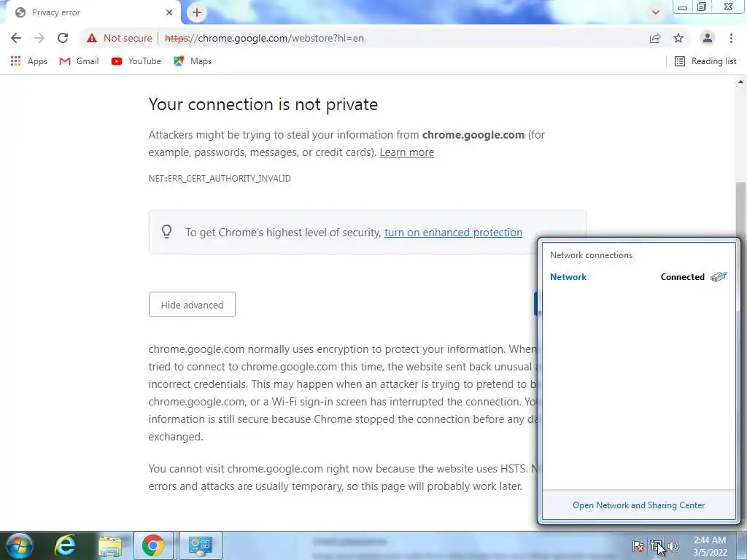747x560 pixels.
Task: Bookmark this page with the star icon
Action: [678, 38]
